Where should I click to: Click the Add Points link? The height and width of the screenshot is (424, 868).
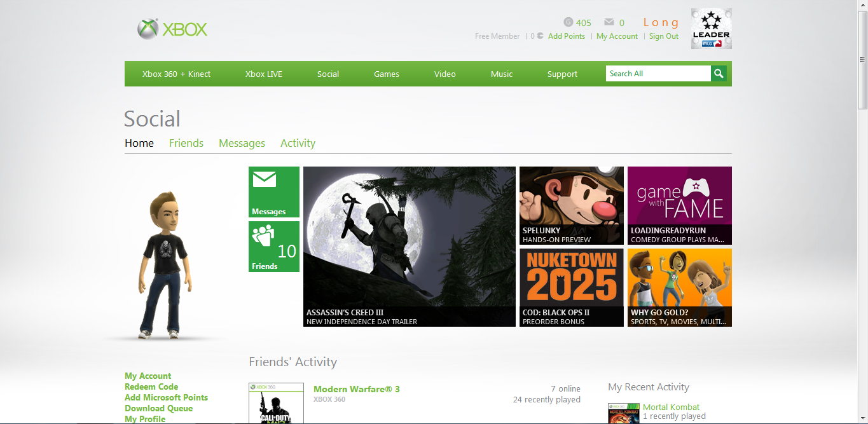click(567, 36)
